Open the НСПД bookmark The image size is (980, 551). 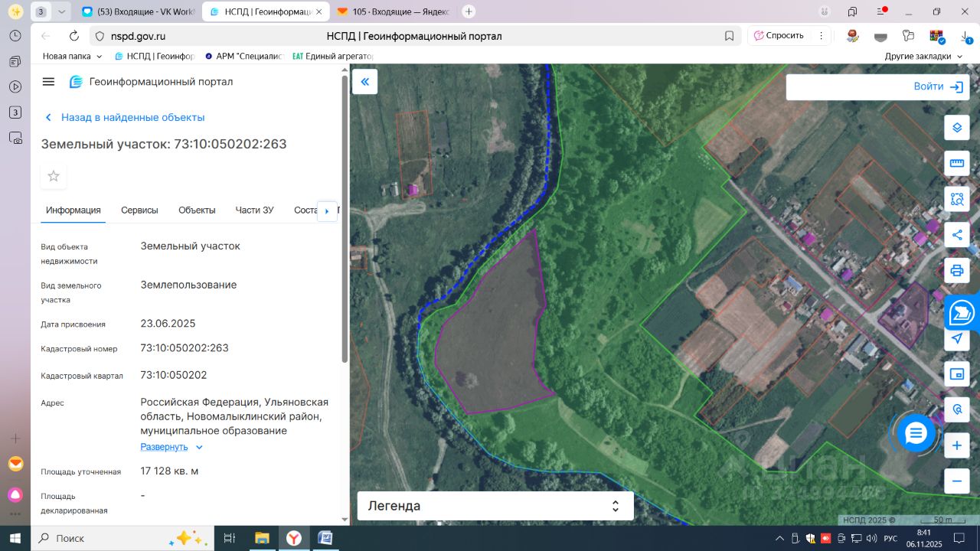(155, 57)
